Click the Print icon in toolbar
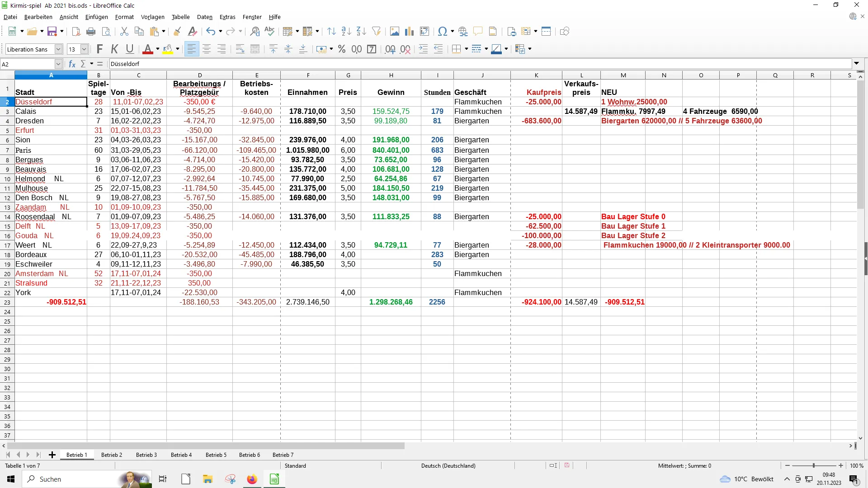The image size is (868, 488). 91,31
